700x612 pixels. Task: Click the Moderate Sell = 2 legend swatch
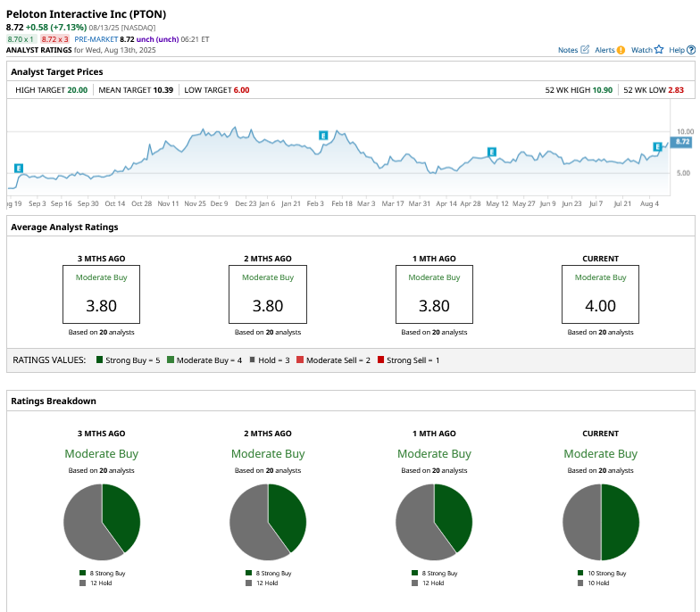[300, 360]
